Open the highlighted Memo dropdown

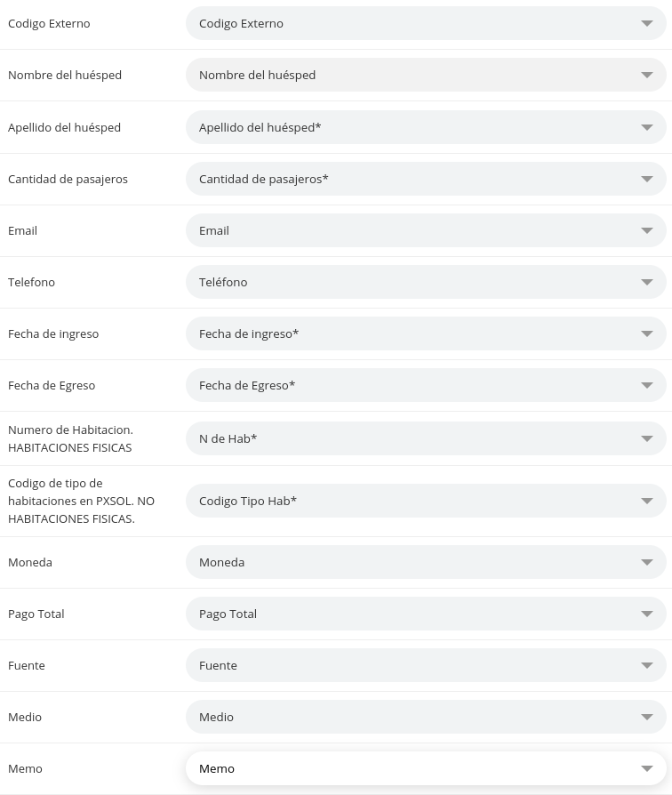tap(425, 768)
